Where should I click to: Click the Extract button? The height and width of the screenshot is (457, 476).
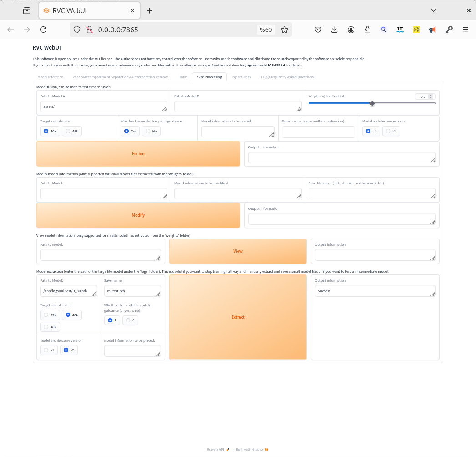point(238,317)
